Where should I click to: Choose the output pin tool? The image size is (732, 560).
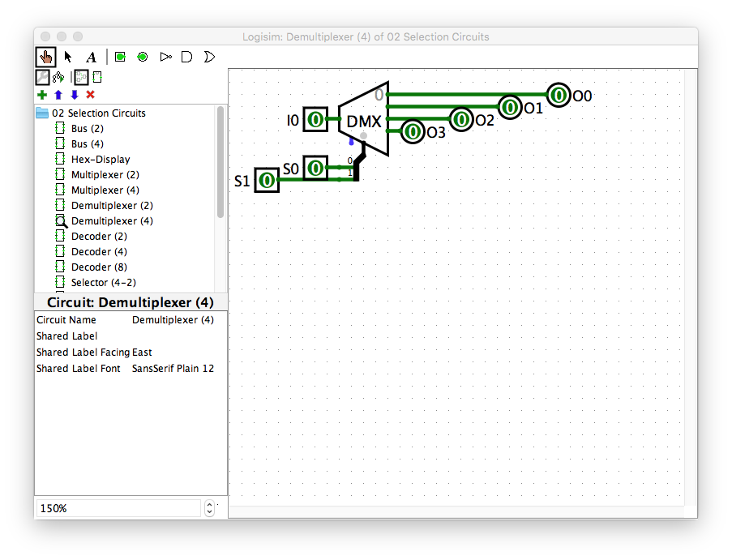click(143, 57)
